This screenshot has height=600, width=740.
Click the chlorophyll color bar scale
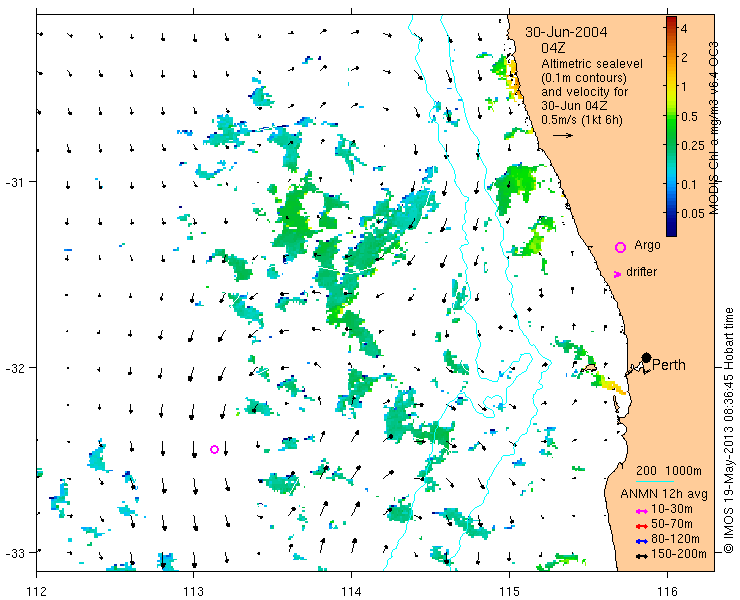coord(671,126)
